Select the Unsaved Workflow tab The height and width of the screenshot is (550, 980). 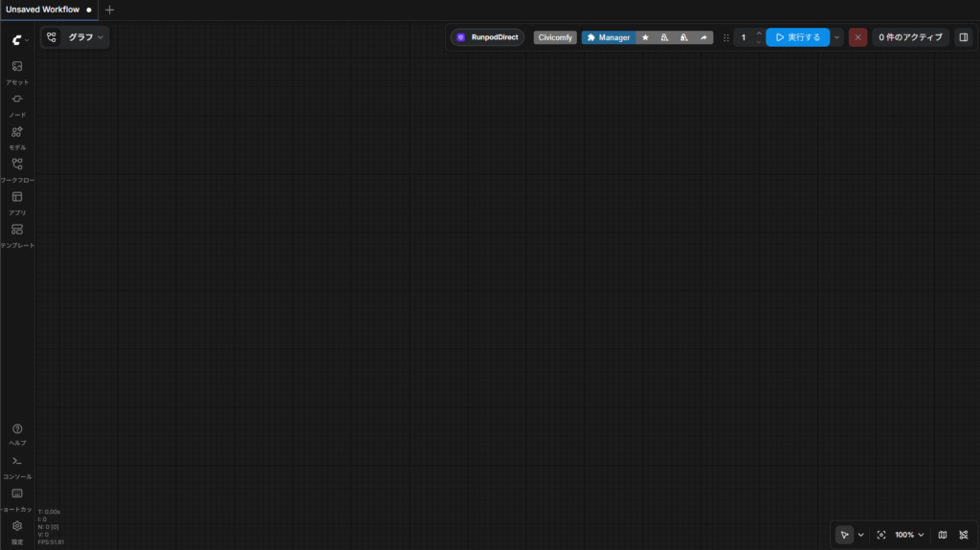42,10
